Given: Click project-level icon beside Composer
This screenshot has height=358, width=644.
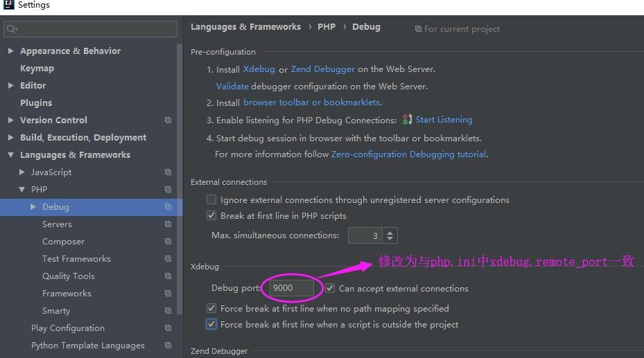Looking at the screenshot, I should tap(168, 242).
